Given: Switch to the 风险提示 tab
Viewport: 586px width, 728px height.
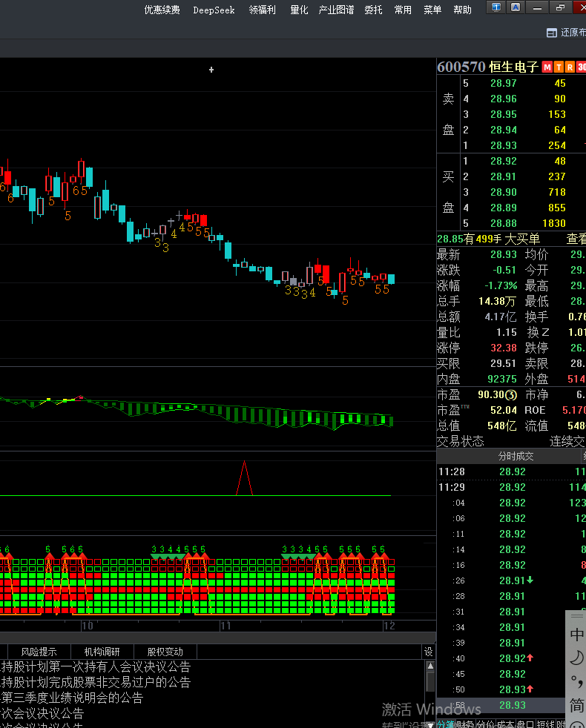Looking at the screenshot, I should [39, 652].
